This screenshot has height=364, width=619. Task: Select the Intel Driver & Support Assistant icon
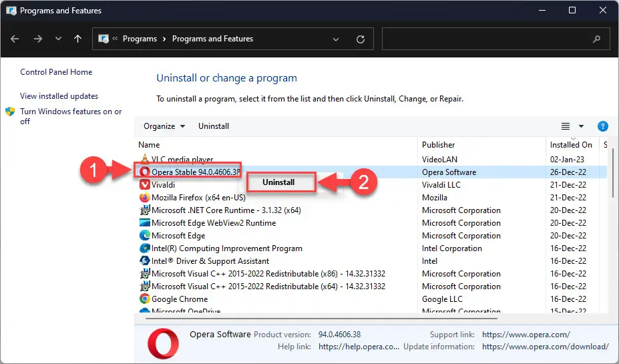click(145, 260)
